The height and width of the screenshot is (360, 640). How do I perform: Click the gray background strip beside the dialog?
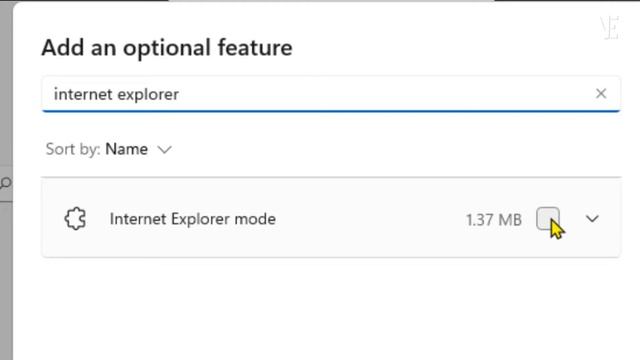(x=6, y=82)
